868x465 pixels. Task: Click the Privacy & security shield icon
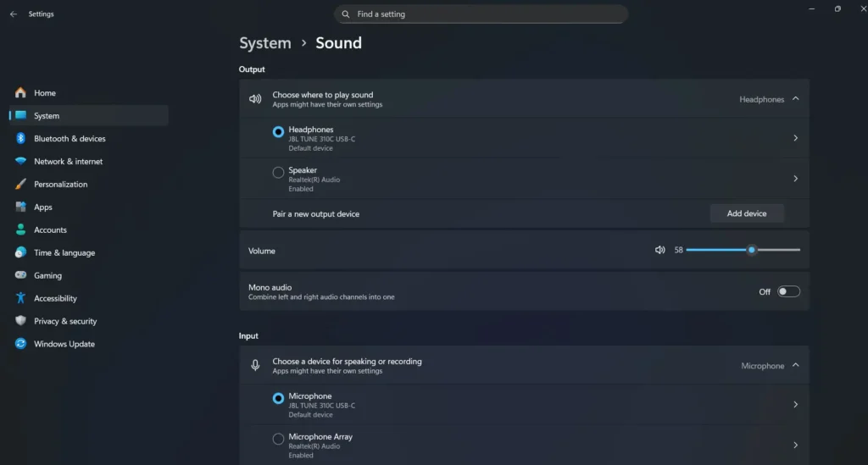coord(20,321)
